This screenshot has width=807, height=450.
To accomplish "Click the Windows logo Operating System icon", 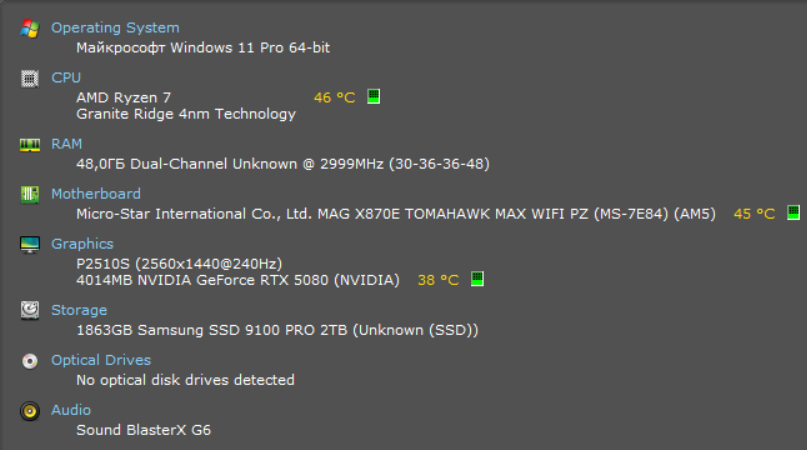I will click(x=30, y=28).
